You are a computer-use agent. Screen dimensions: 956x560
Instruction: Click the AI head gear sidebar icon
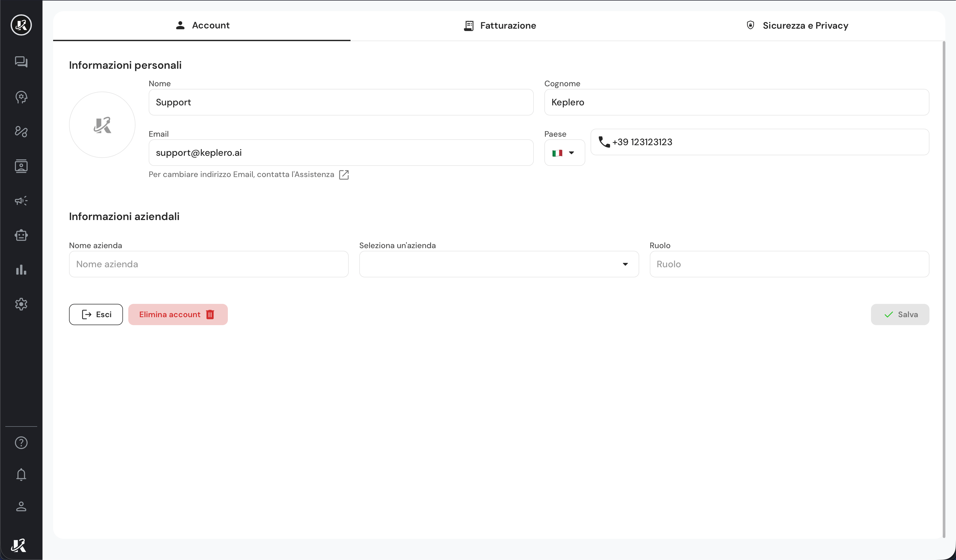[21, 97]
